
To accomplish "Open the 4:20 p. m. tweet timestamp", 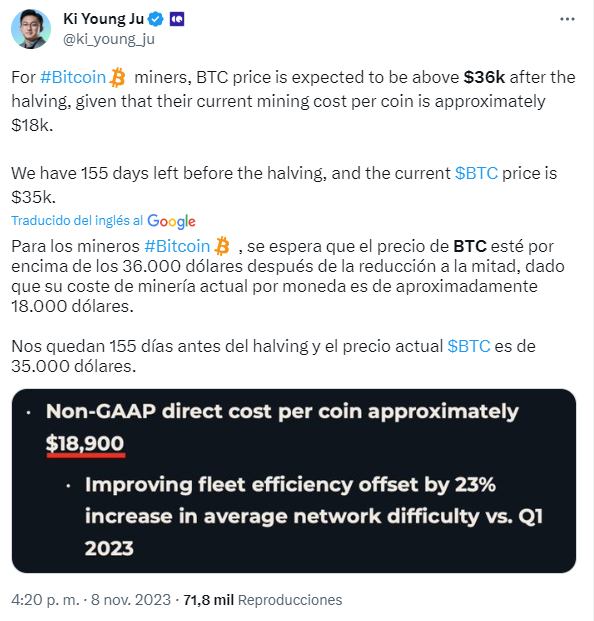I will point(46,600).
